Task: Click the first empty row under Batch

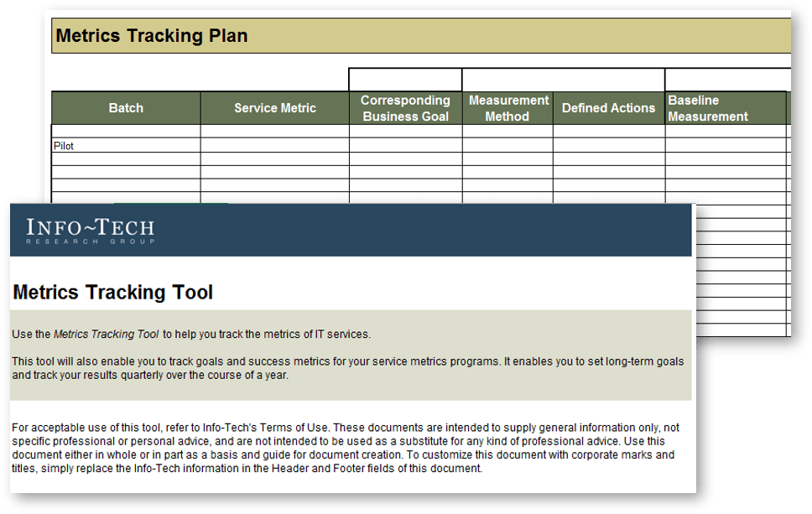Action: coord(125,132)
